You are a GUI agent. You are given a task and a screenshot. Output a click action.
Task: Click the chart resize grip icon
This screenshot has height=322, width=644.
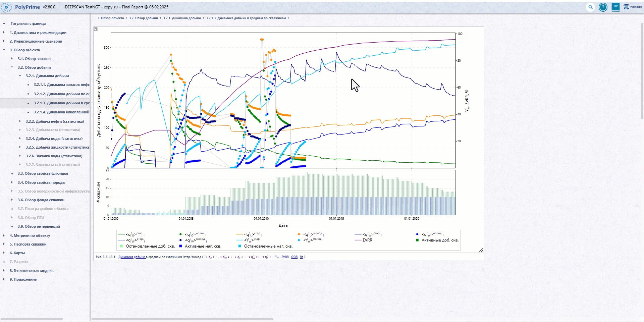[481, 250]
